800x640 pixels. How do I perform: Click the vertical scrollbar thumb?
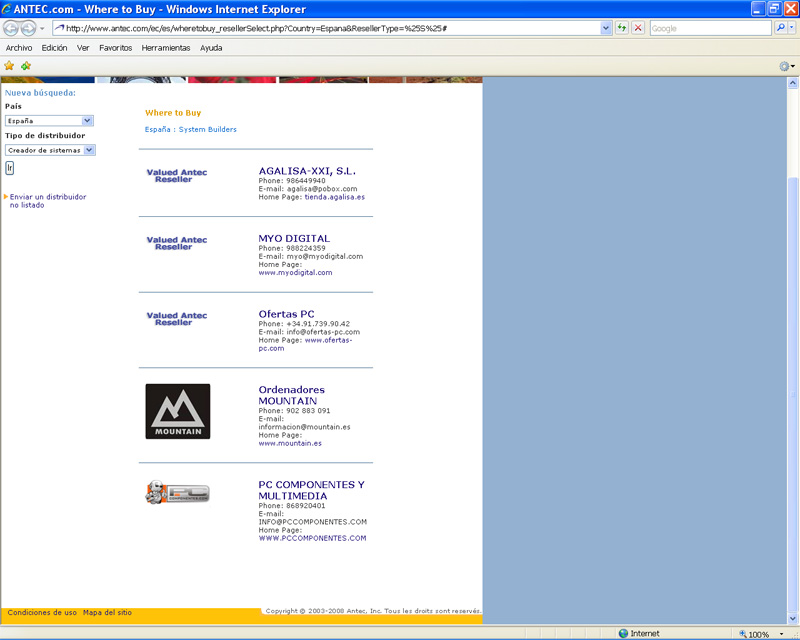click(x=792, y=394)
